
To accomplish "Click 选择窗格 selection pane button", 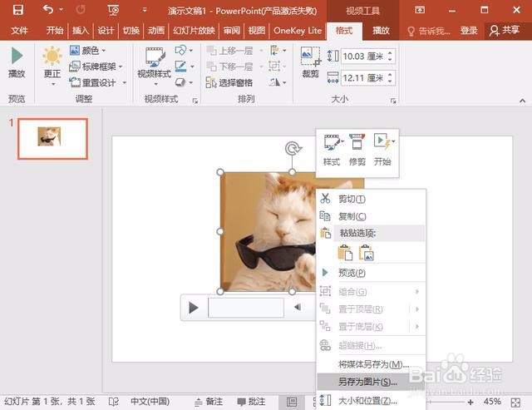I will point(229,82).
